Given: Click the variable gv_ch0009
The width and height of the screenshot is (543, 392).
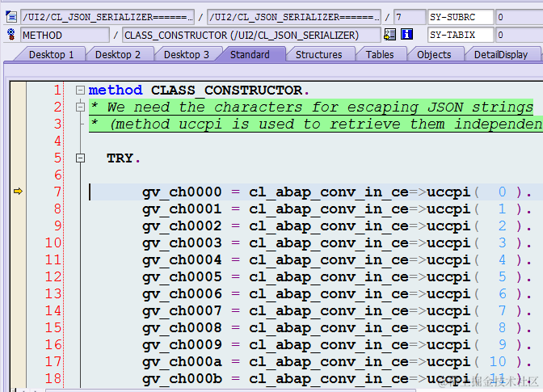Looking at the screenshot, I should (x=182, y=345).
